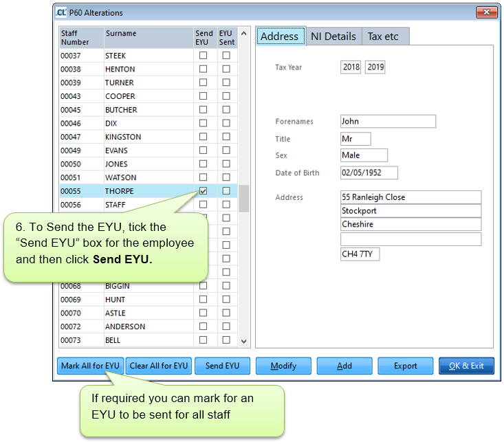Click the Send EYU button
504x444 pixels.
pyautogui.click(x=222, y=366)
